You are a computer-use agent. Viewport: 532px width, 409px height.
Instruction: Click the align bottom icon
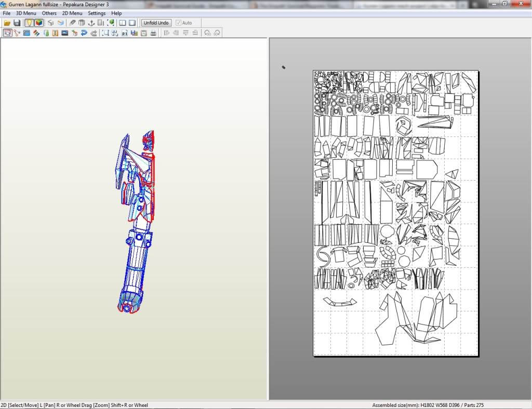(x=195, y=33)
